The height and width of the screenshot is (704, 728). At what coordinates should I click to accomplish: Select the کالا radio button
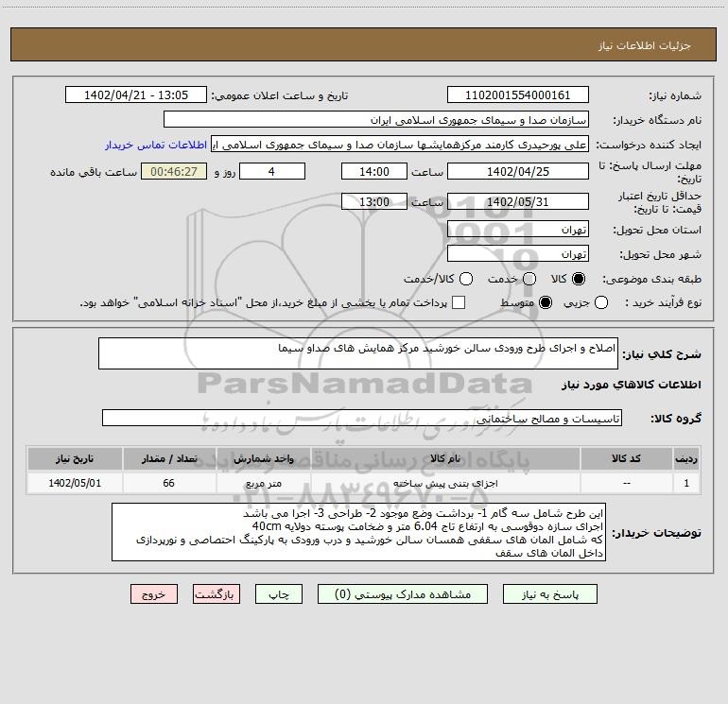tap(579, 279)
